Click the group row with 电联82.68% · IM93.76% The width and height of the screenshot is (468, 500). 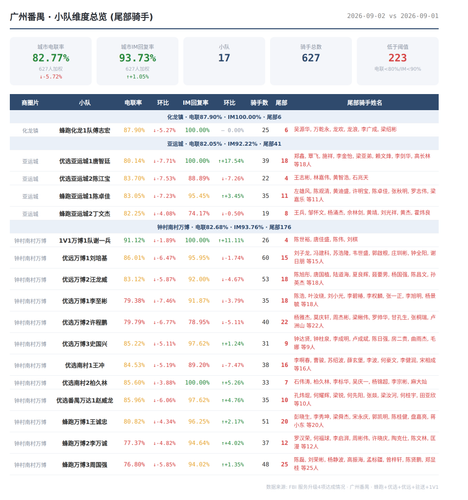pos(224,227)
